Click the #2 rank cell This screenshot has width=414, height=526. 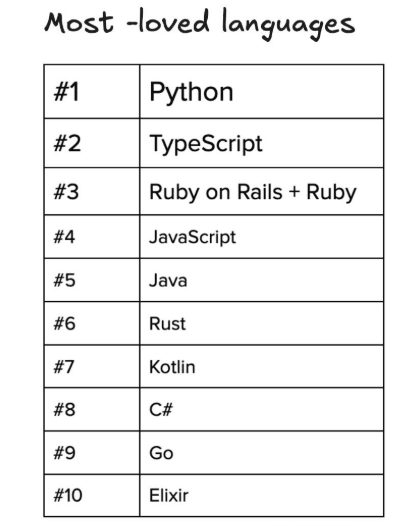(92, 143)
